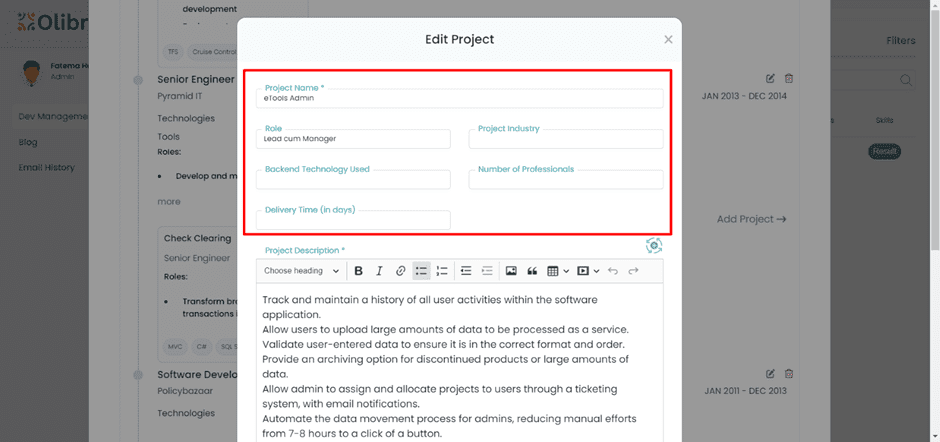
Task: Insert a link using the link icon
Action: click(400, 271)
